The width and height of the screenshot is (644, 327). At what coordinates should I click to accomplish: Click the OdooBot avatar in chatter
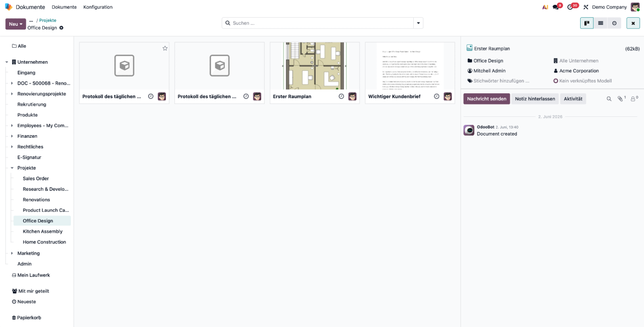pyautogui.click(x=469, y=130)
